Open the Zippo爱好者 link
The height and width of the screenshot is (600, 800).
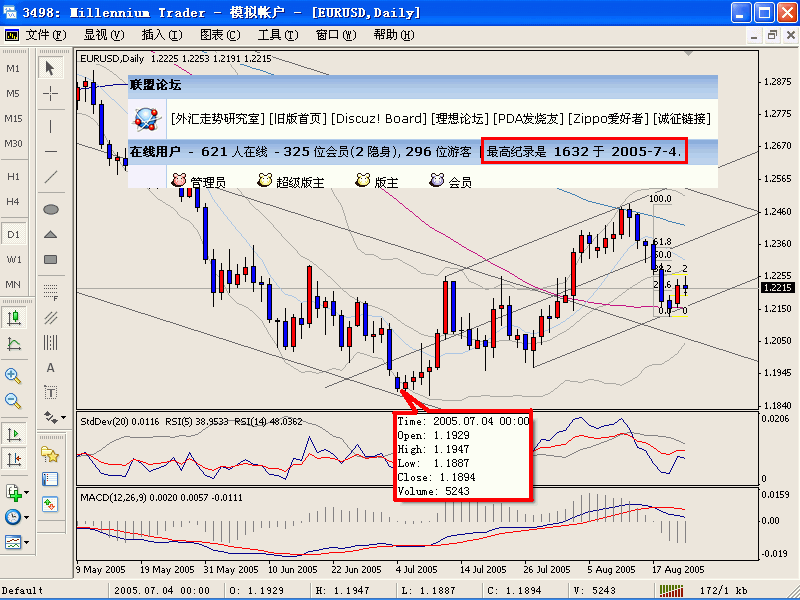(609, 119)
